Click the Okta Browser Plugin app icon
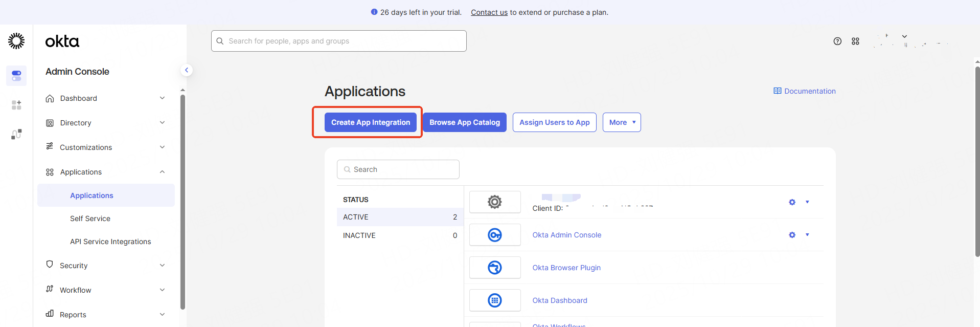Viewport: 980px width, 327px height. coord(494,268)
